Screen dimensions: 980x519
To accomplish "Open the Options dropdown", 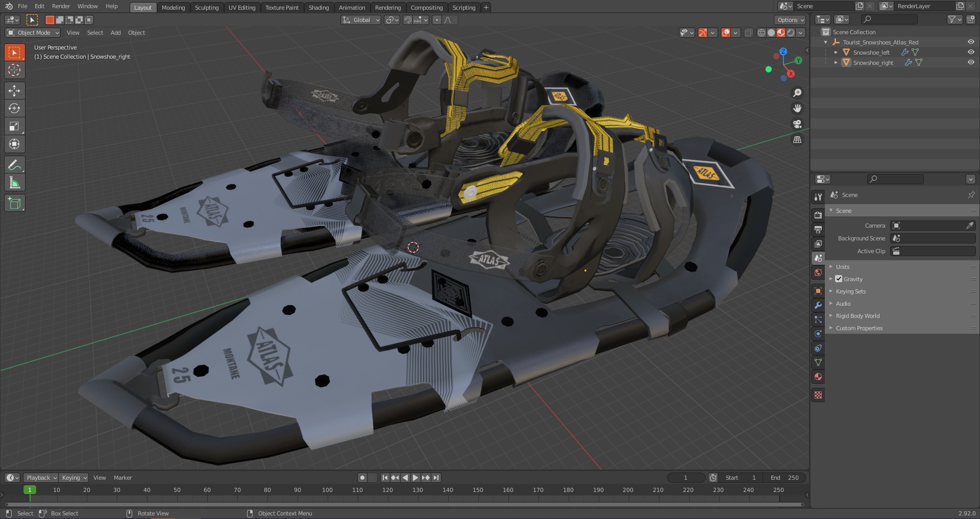I will click(790, 20).
